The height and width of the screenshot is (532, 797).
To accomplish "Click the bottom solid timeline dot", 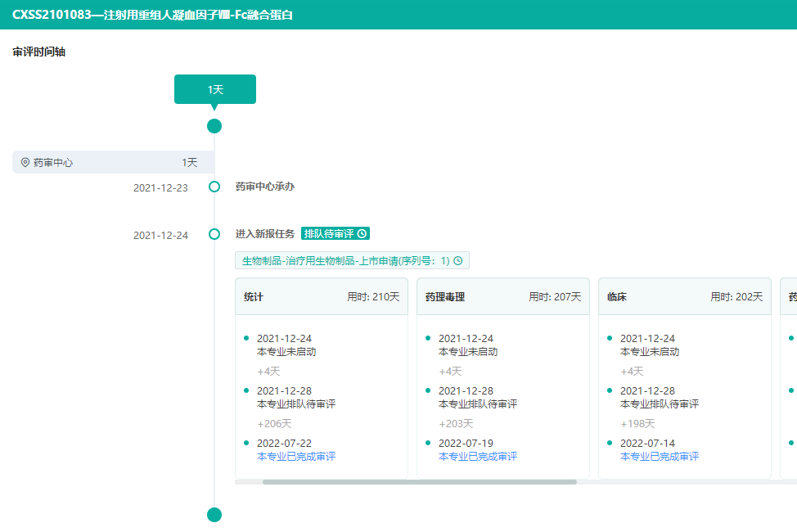I will (214, 515).
